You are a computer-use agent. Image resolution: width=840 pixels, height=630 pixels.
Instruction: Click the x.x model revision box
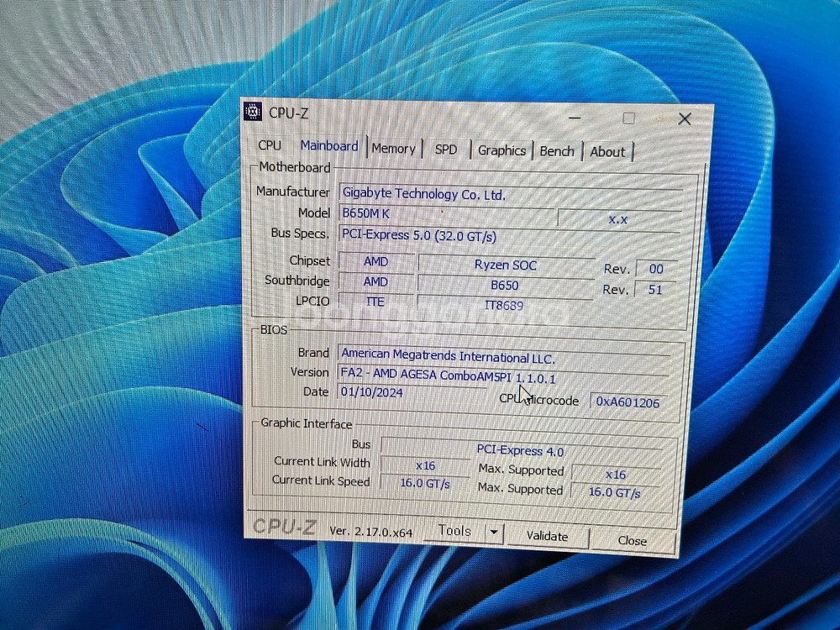(618, 218)
